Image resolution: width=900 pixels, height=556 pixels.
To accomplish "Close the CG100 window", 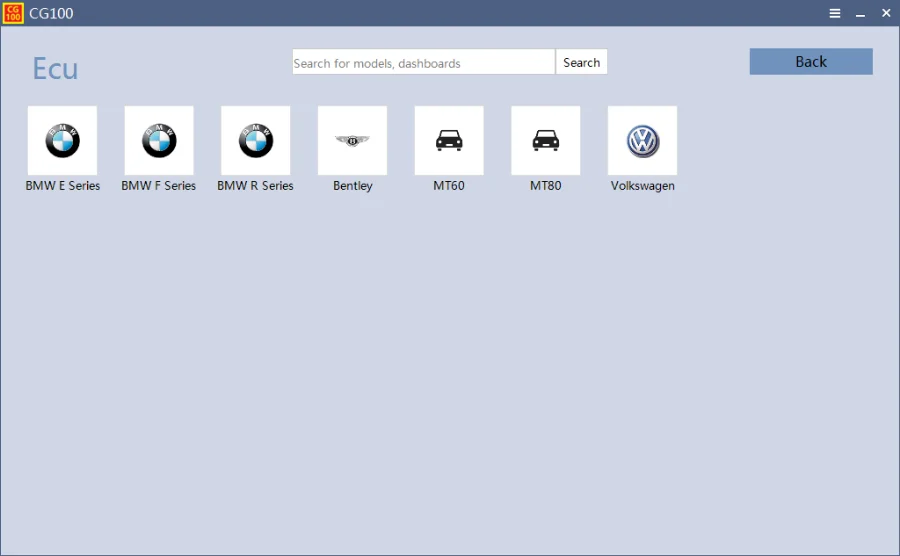I will tap(886, 13).
